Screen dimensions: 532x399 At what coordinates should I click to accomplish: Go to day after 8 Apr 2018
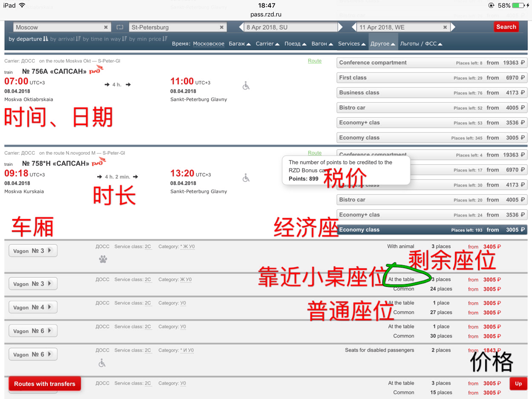point(340,27)
